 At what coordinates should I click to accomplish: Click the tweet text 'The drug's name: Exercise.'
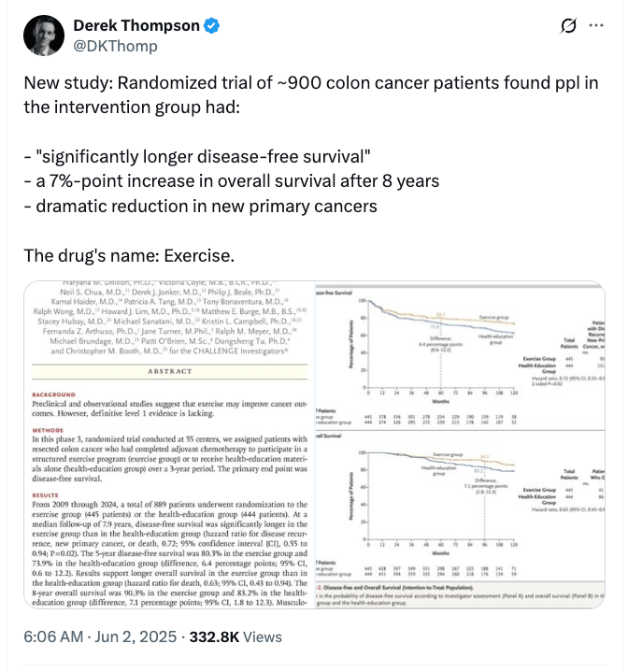[129, 256]
